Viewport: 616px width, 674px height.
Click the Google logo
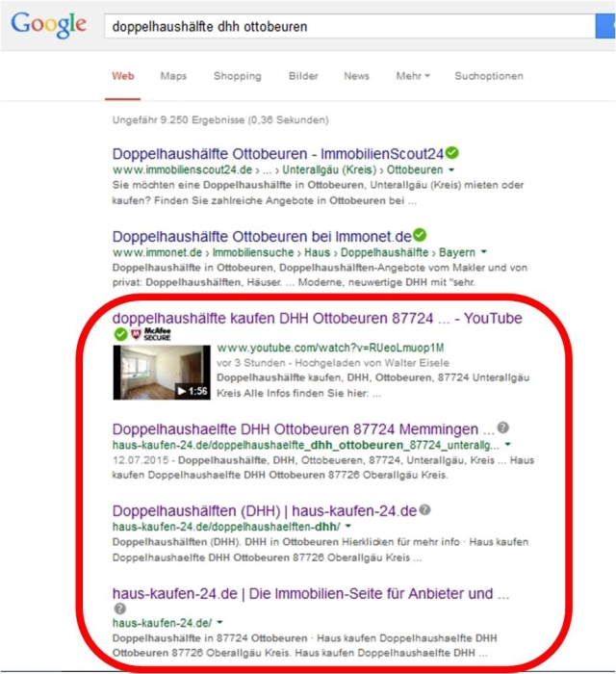coord(48,25)
